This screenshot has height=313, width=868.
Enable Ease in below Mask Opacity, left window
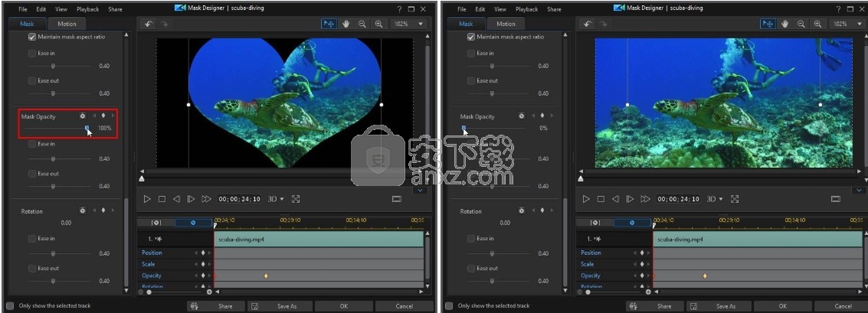32,145
